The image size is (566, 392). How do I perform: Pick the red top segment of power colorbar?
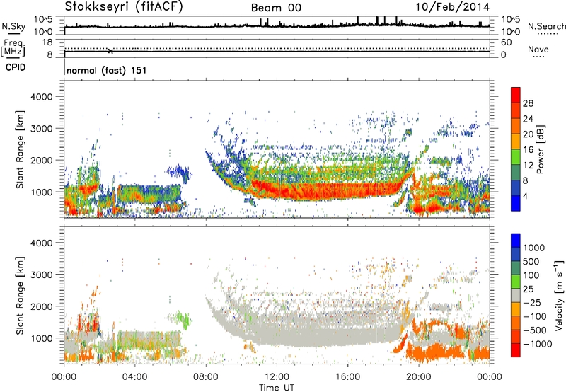[x=516, y=96]
